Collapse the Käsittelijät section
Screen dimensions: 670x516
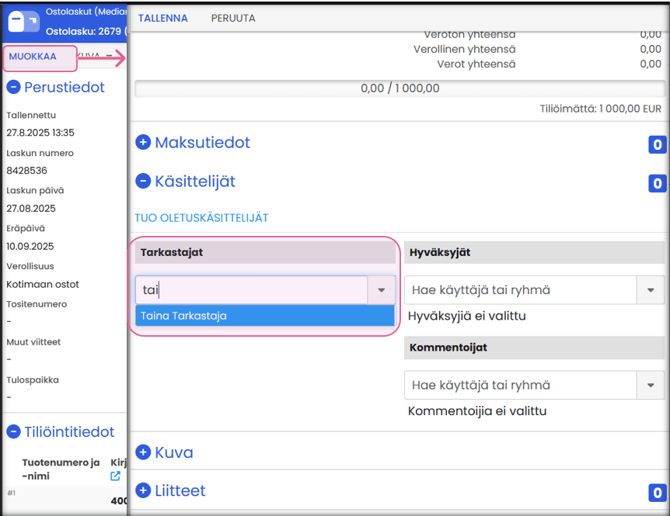click(143, 182)
